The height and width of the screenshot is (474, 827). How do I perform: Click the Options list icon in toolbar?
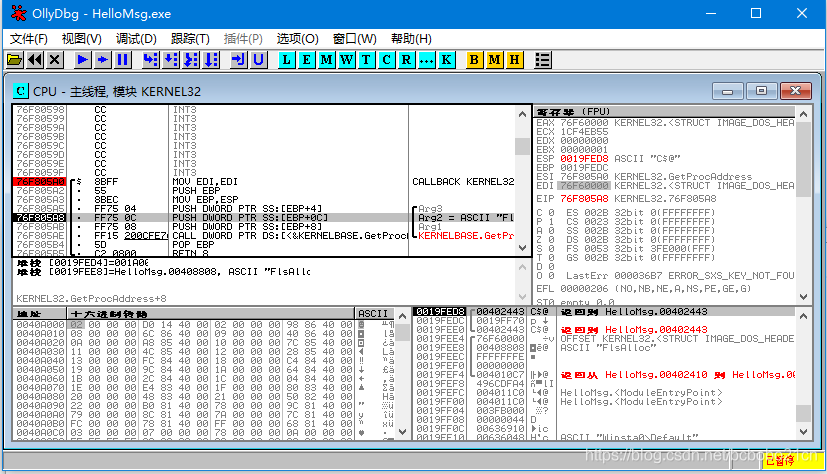[x=542, y=60]
